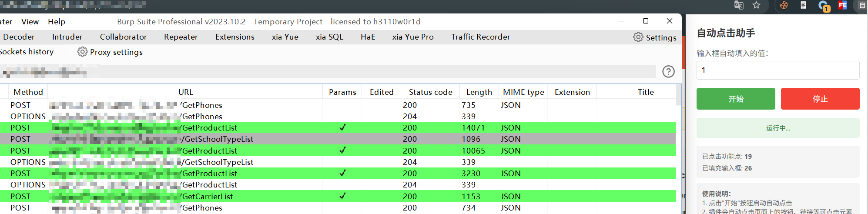
Task: Switch to the Repeater tab
Action: 181,37
